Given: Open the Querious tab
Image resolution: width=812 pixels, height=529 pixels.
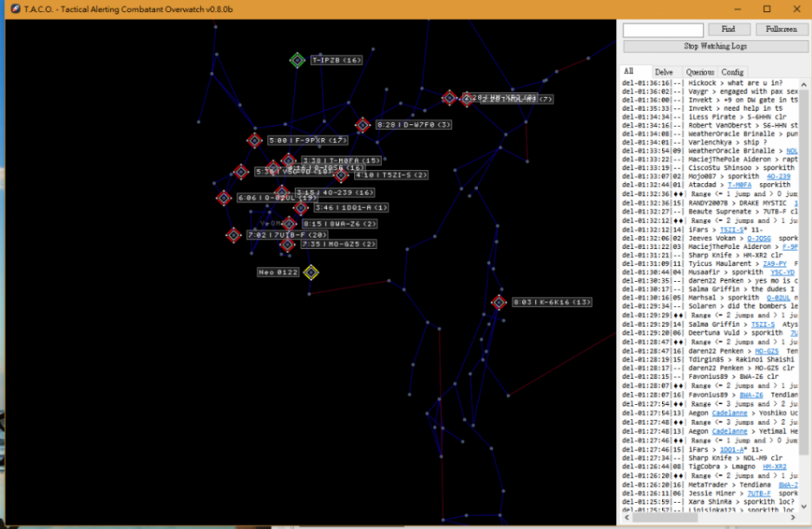Looking at the screenshot, I should coord(699,72).
